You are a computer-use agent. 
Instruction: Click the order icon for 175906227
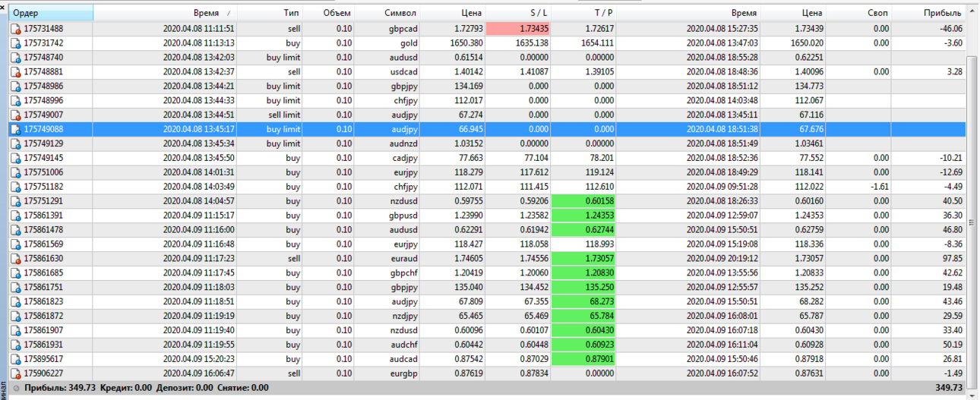16,373
